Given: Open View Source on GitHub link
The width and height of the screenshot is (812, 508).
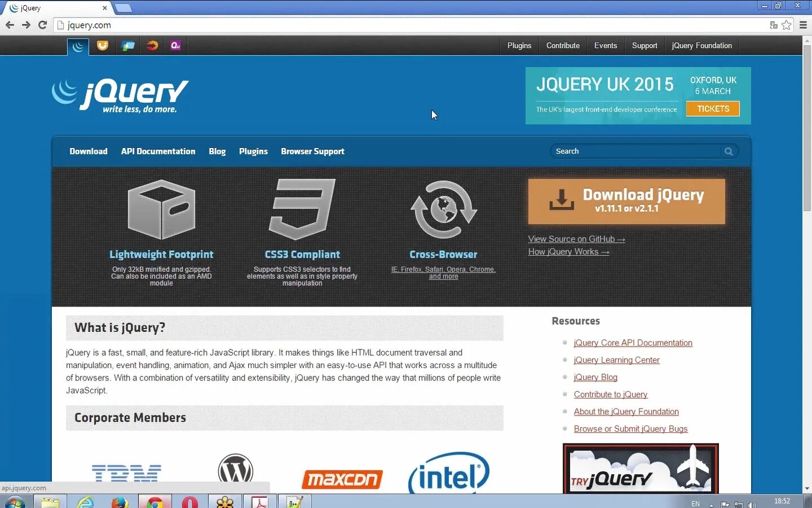Looking at the screenshot, I should point(576,239).
